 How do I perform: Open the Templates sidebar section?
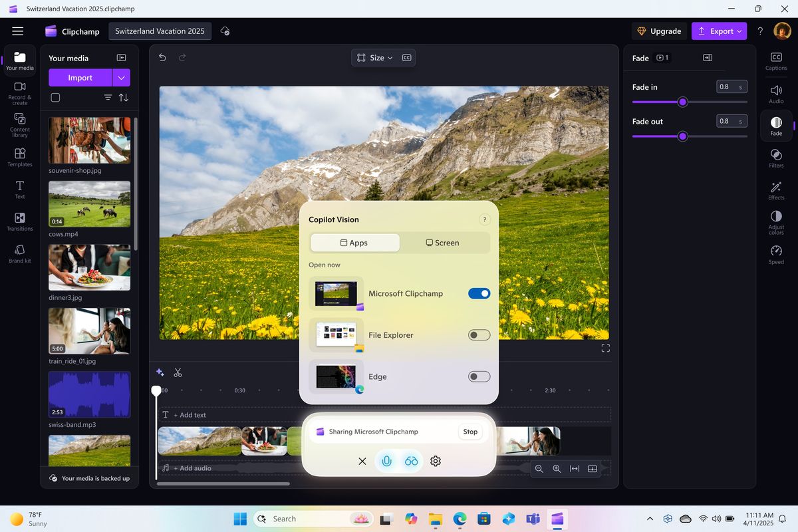pos(19,157)
